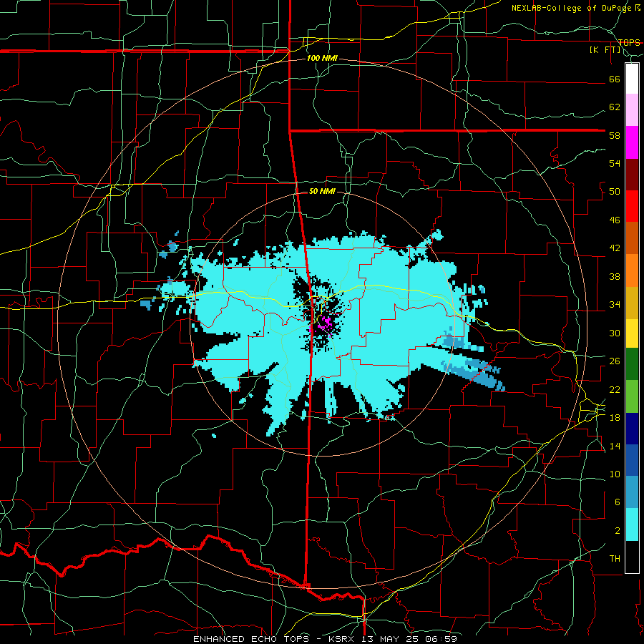Select the dark red legend band
This screenshot has height=644, width=644.
[632, 175]
